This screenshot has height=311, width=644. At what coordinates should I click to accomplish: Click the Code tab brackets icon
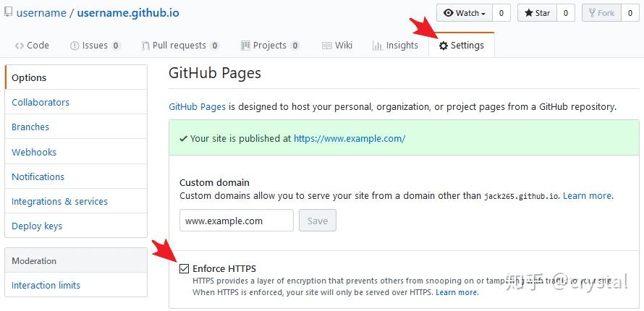tap(20, 46)
